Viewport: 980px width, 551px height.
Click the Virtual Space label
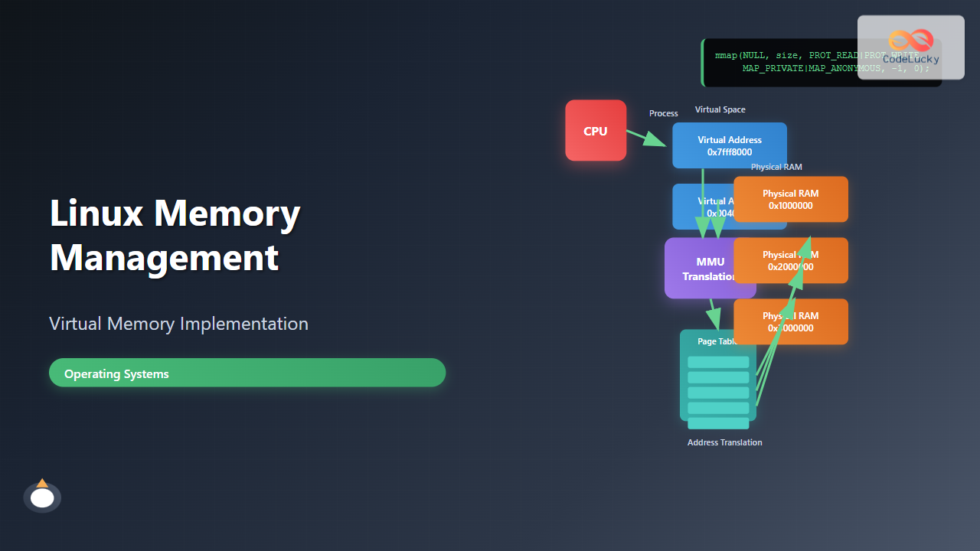(720, 109)
